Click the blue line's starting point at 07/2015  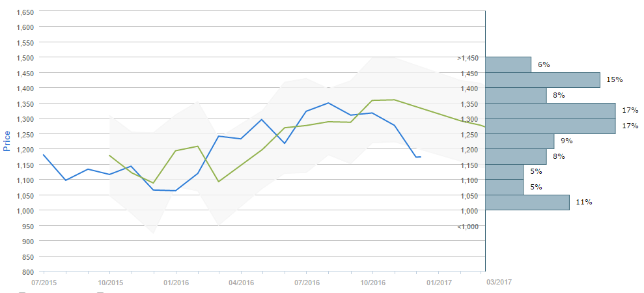pyautogui.click(x=44, y=155)
